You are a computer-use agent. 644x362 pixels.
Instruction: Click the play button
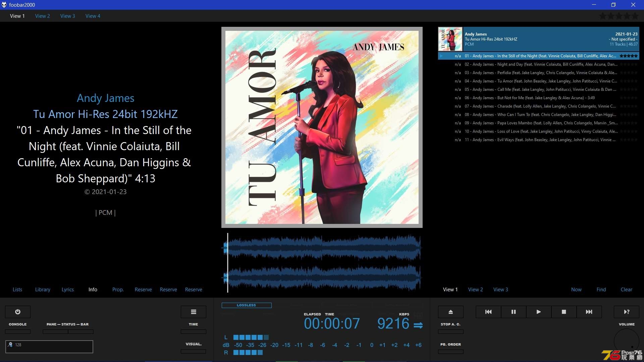pyautogui.click(x=539, y=312)
